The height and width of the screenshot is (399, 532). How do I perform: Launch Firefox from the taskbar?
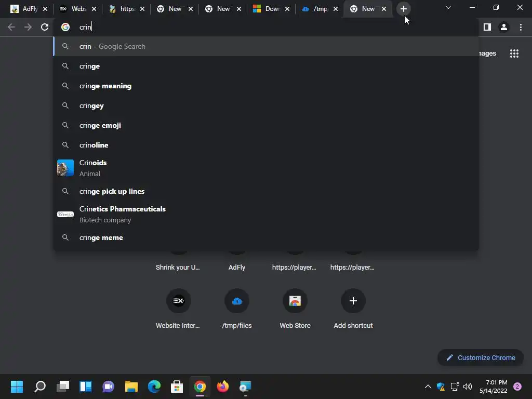(222, 386)
